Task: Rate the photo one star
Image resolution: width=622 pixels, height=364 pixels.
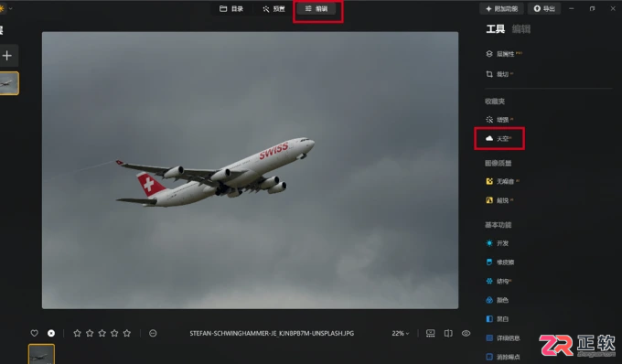Action: click(78, 333)
